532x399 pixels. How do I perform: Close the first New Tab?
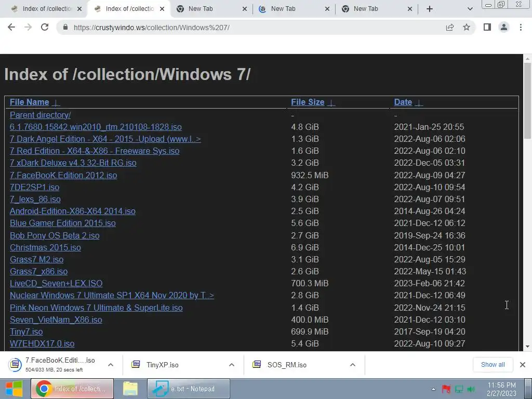[245, 9]
